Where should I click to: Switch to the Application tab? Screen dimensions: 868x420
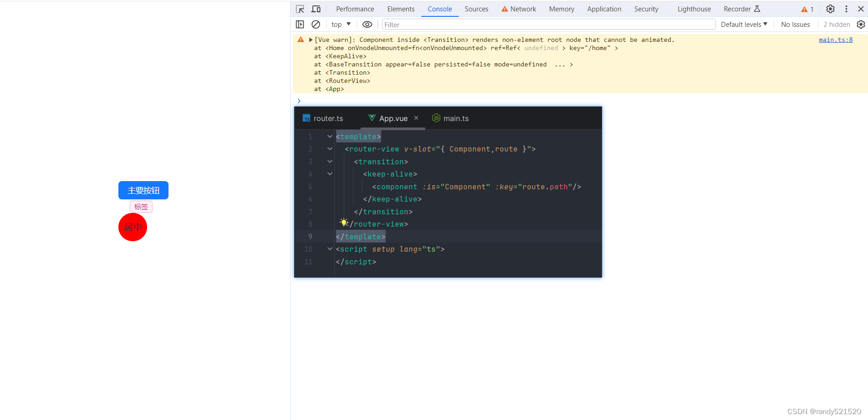(604, 9)
